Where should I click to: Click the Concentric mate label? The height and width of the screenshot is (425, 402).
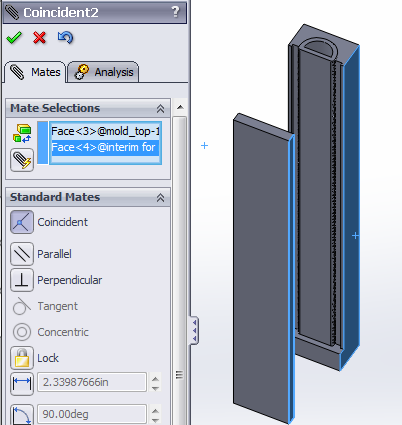63,332
